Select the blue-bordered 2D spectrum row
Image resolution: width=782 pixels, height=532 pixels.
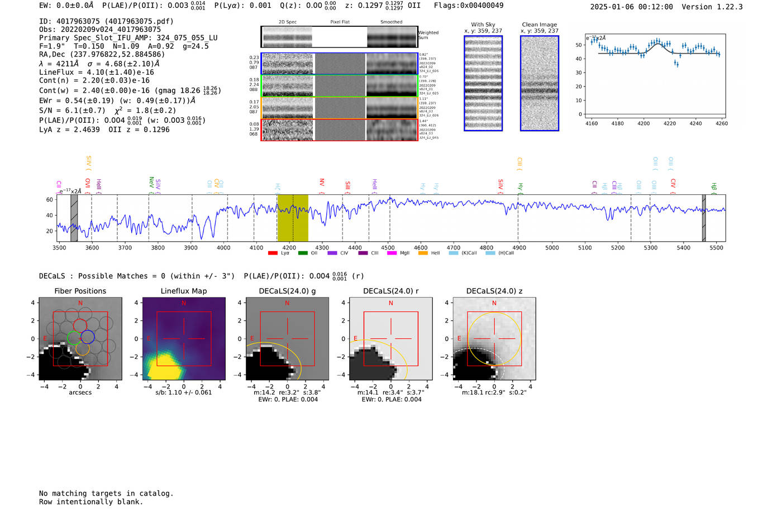coord(339,64)
